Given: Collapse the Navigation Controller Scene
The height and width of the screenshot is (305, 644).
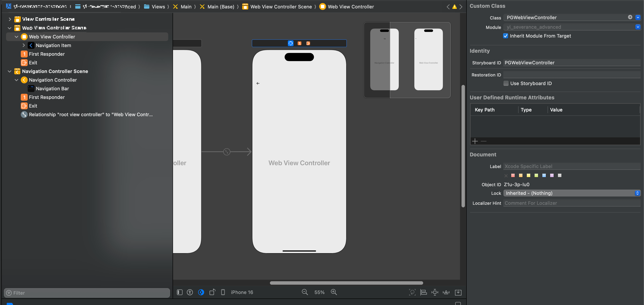Looking at the screenshot, I should point(10,71).
